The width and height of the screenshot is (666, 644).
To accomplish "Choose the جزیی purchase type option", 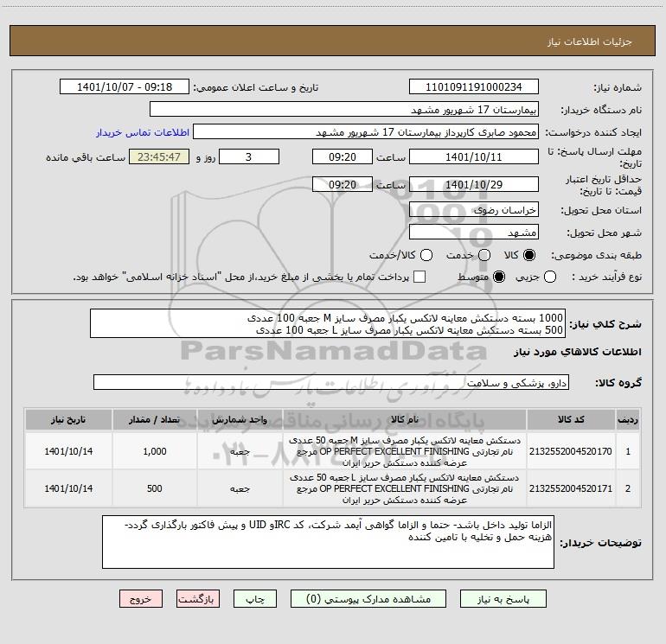I will click(550, 277).
